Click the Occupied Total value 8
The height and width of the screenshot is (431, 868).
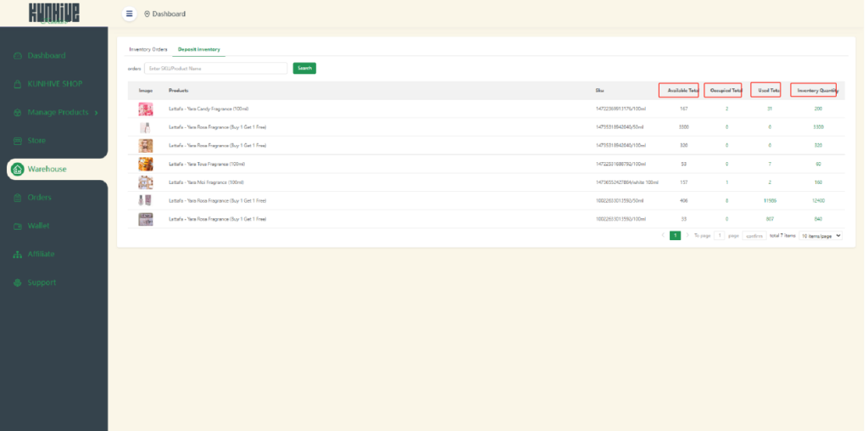(726, 200)
